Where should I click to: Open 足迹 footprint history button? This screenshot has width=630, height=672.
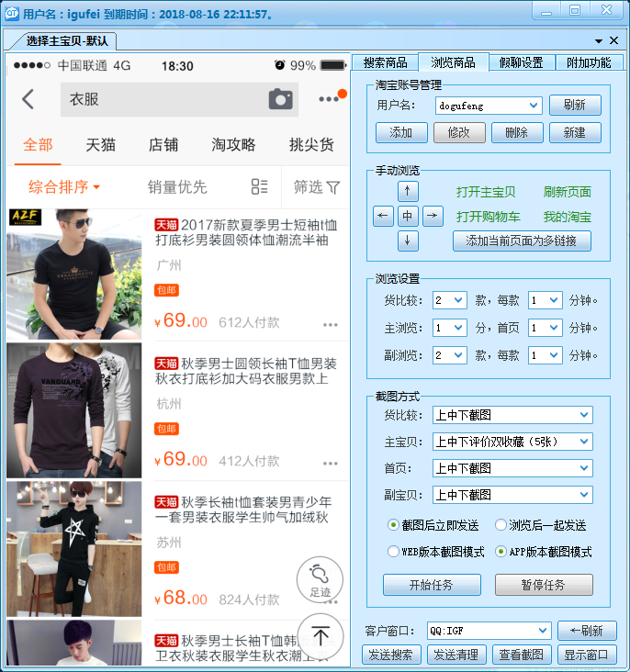[x=320, y=579]
